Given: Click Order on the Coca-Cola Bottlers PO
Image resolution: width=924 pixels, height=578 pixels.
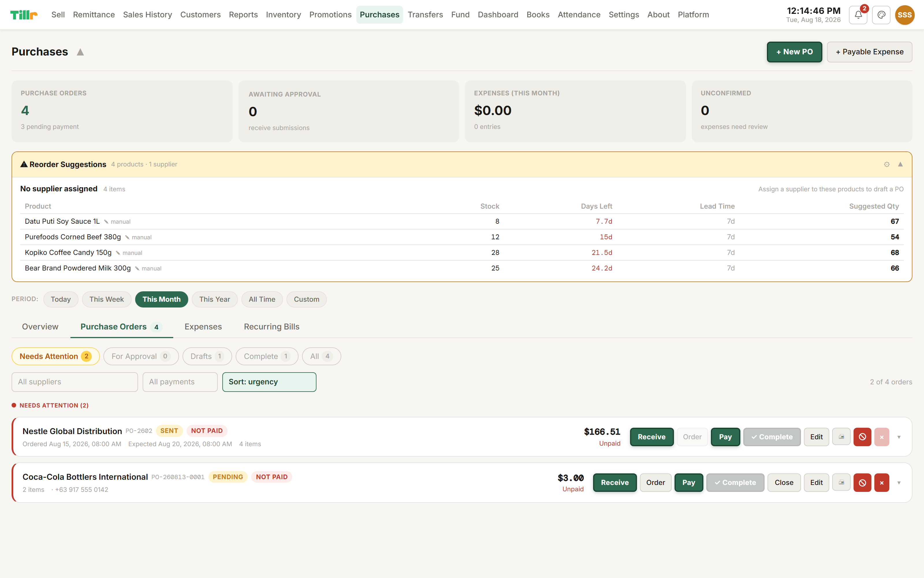Looking at the screenshot, I should click(655, 483).
